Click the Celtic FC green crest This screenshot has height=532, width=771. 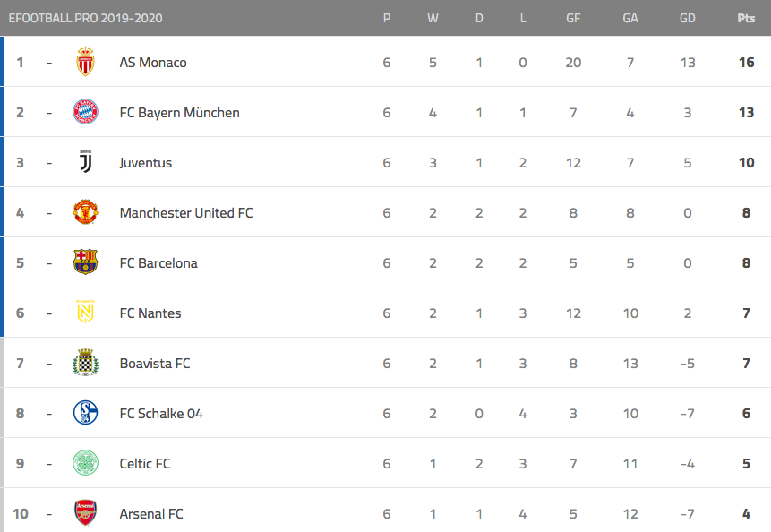[86, 463]
